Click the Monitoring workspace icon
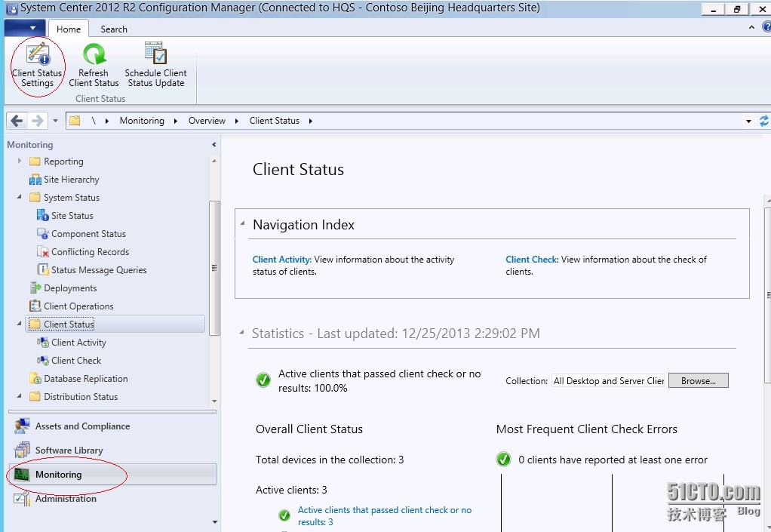This screenshot has width=771, height=532. coord(22,474)
